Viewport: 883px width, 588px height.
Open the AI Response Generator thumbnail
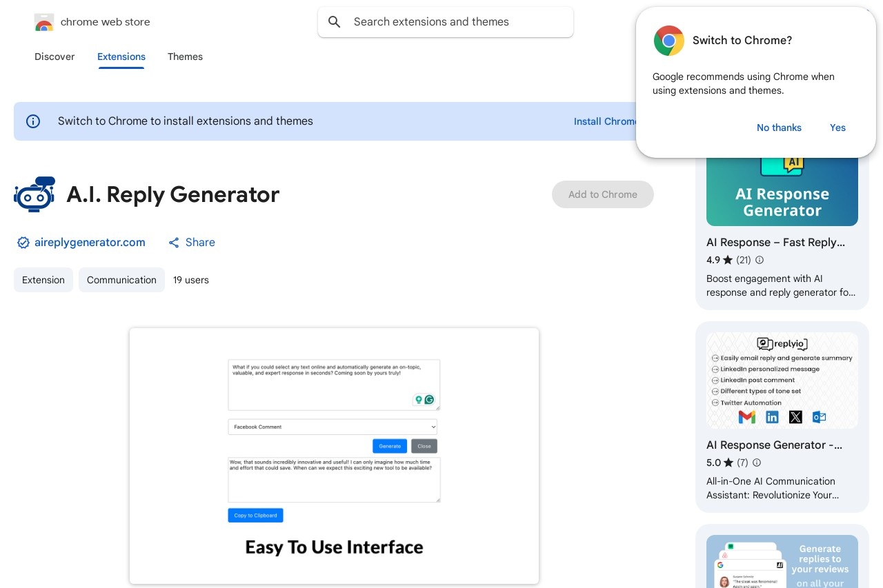point(782,192)
